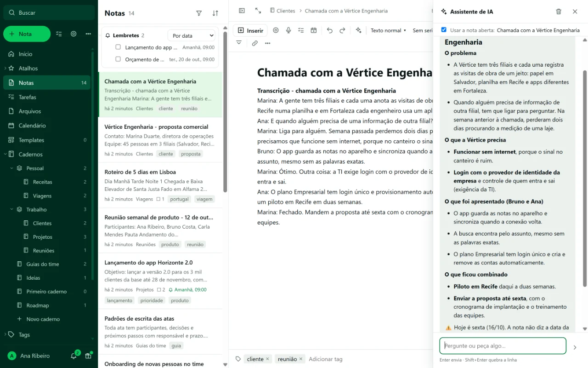Expand the Atalhos section arrow
This screenshot has width=588, height=368.
[x=5, y=68]
